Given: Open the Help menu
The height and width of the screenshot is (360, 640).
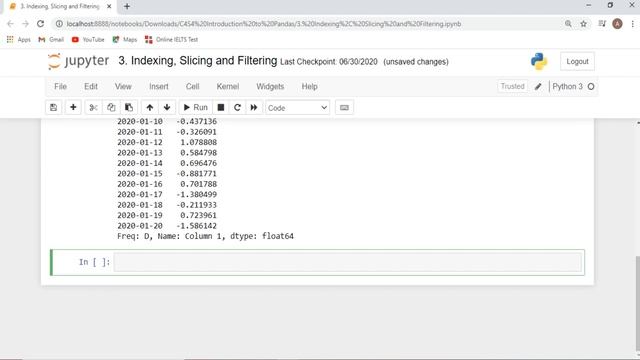Looking at the screenshot, I should (x=309, y=87).
